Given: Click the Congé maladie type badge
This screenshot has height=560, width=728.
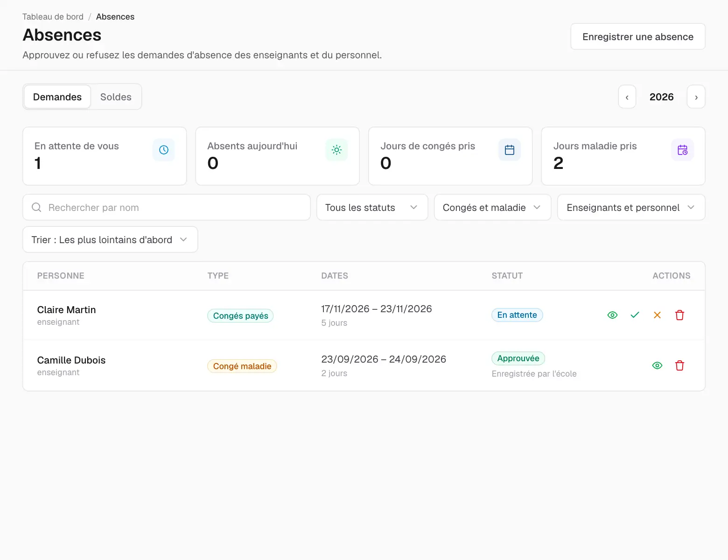Looking at the screenshot, I should pyautogui.click(x=242, y=366).
